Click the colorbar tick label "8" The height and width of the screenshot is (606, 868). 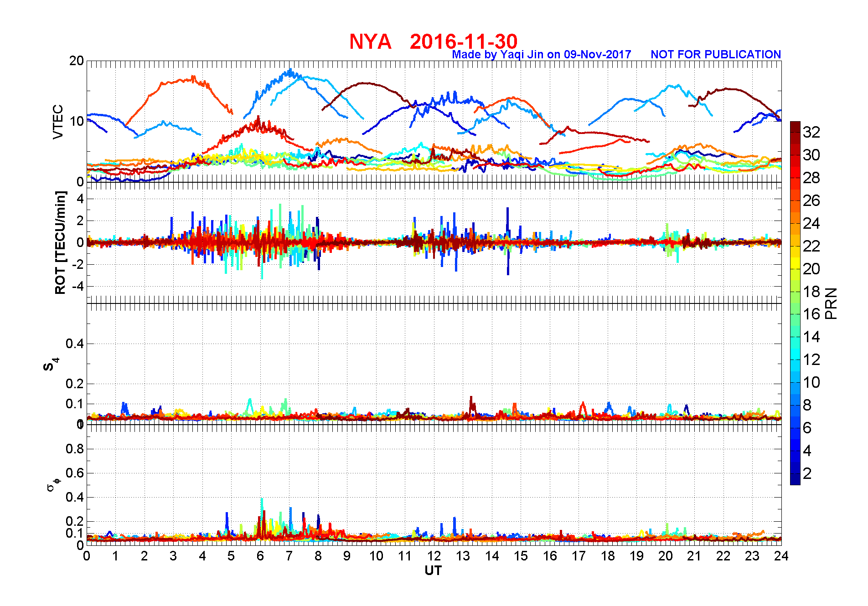pyautogui.click(x=807, y=405)
